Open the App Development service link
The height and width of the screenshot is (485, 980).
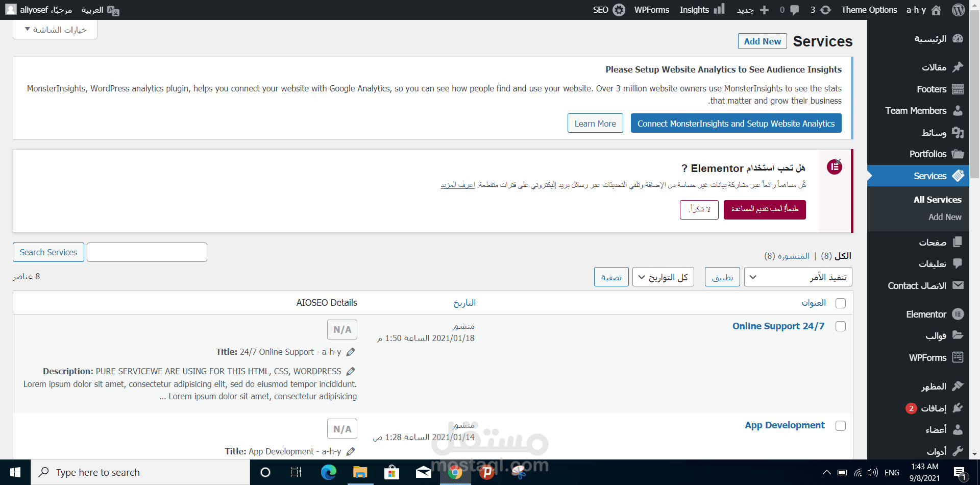(785, 425)
